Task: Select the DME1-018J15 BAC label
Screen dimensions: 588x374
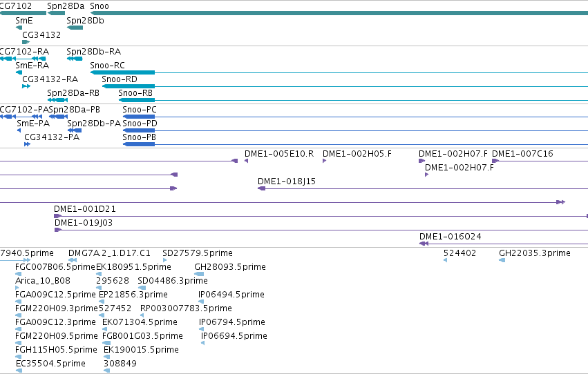Action: tap(287, 181)
